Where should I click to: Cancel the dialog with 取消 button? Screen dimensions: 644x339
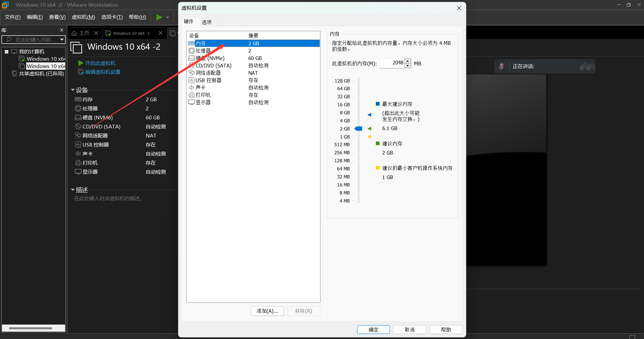pyautogui.click(x=410, y=330)
